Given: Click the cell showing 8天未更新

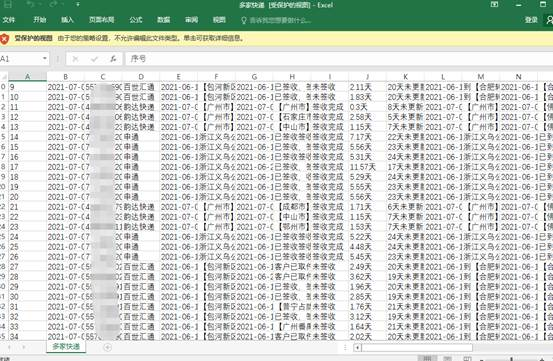Looking at the screenshot, I should coord(406,107).
